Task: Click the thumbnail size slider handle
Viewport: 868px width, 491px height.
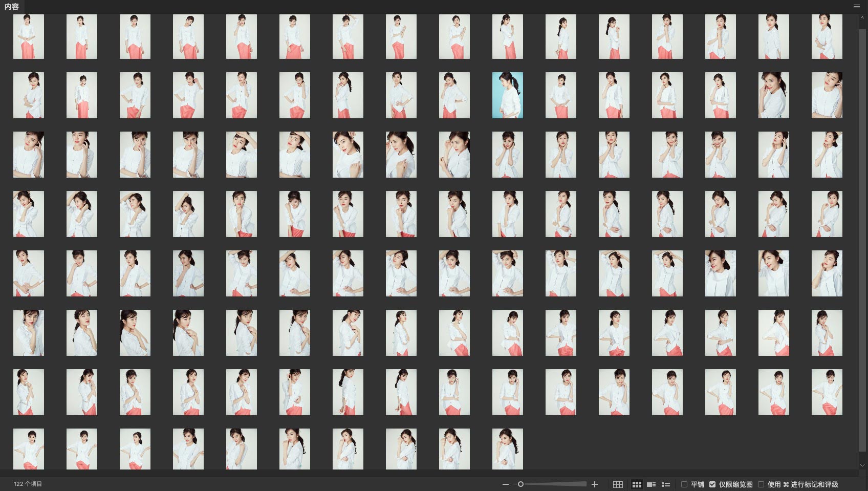Action: 520,484
